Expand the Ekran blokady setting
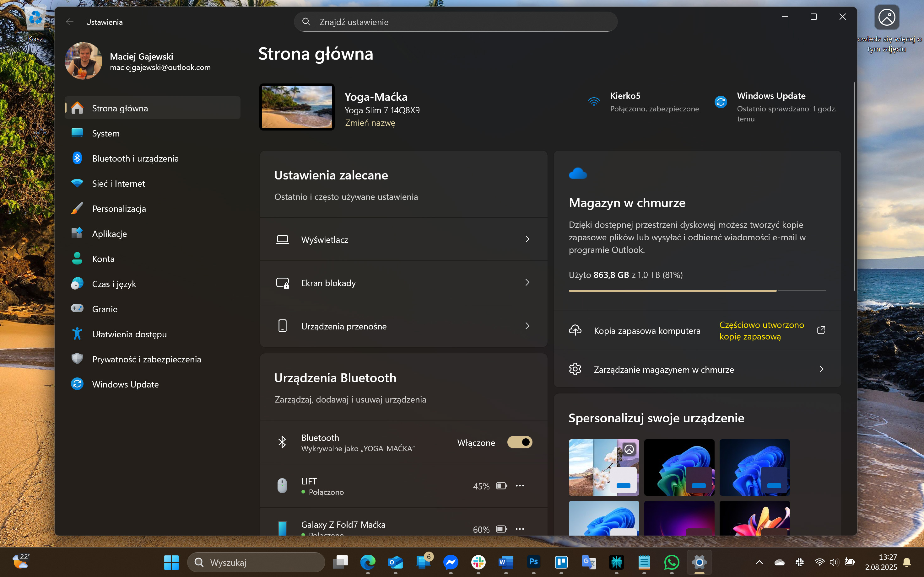The height and width of the screenshot is (577, 924). [403, 283]
